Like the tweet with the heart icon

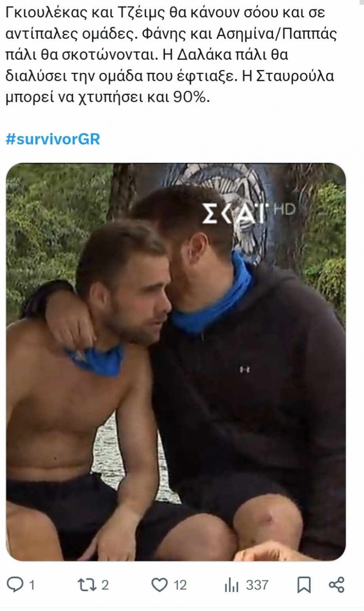(x=159, y=585)
